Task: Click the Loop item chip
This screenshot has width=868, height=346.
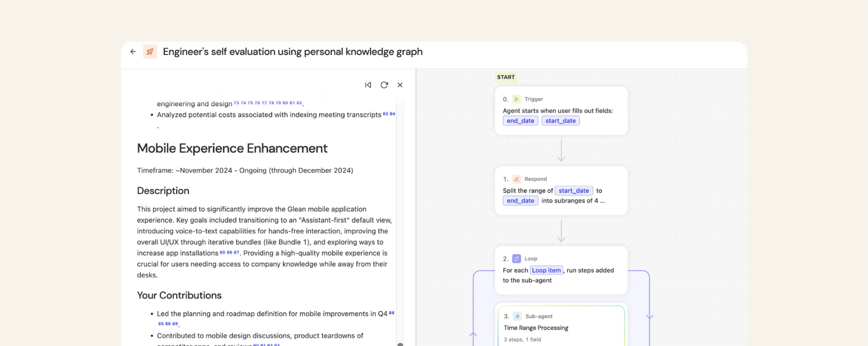Action: (546, 270)
